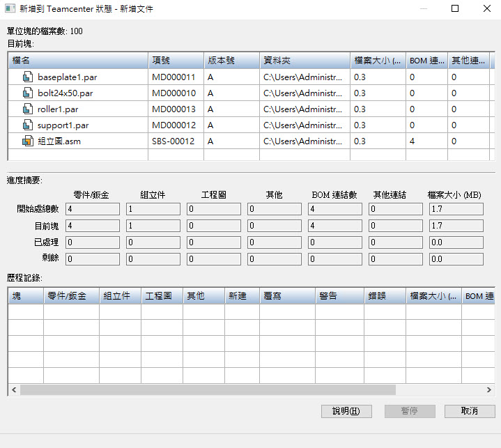Sort by 項號 column header
Screen dimensions: 501x448
176,61
